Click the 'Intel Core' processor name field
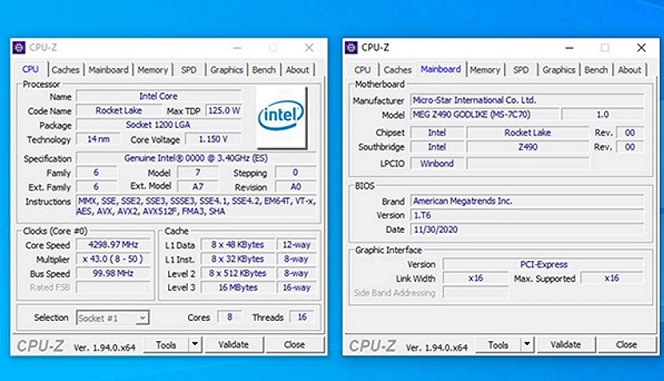664x381 pixels. [158, 97]
